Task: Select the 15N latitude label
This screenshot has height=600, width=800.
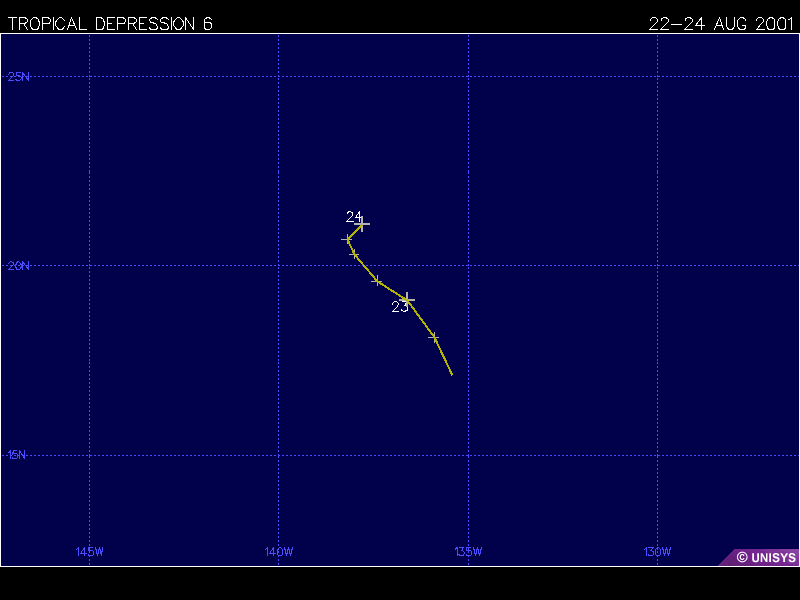Action: coord(17,455)
